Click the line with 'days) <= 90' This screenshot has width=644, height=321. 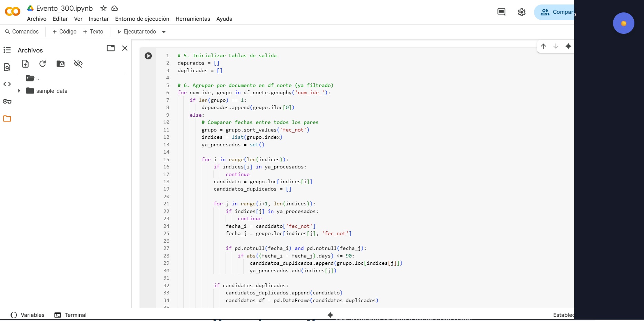coord(296,256)
